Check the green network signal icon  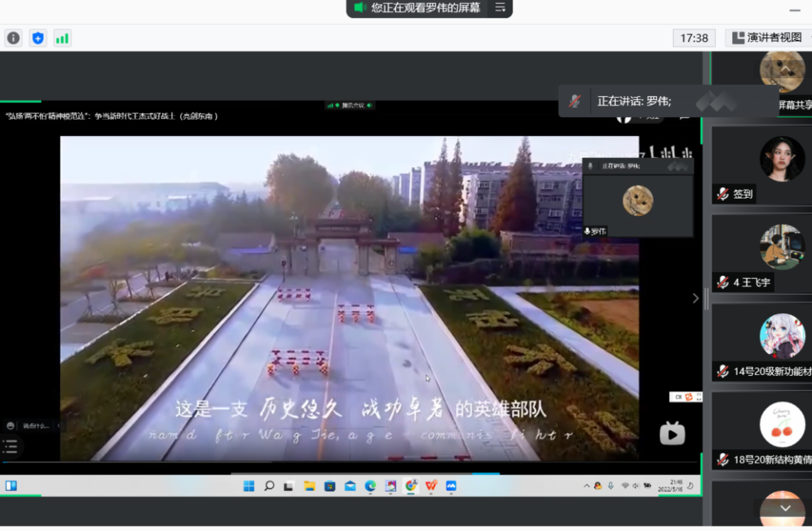[62, 38]
